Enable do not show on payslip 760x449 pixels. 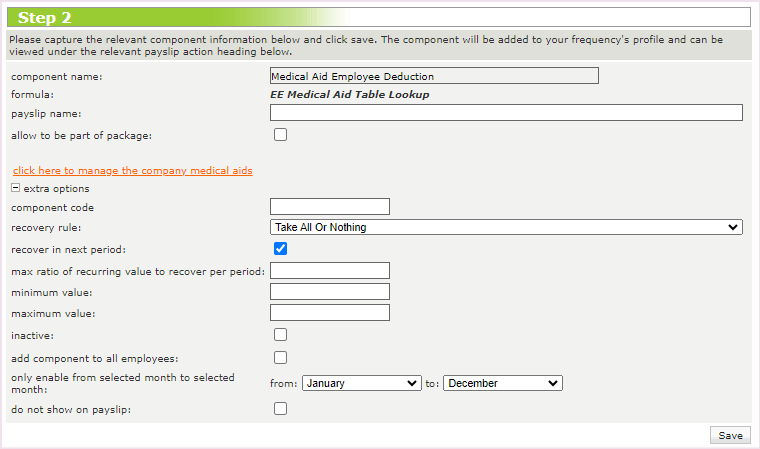point(281,408)
